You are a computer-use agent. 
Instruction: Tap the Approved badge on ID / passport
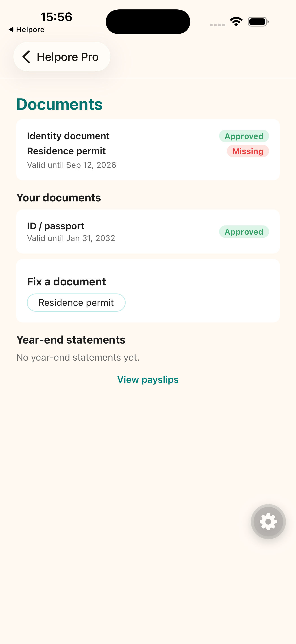[x=244, y=232]
